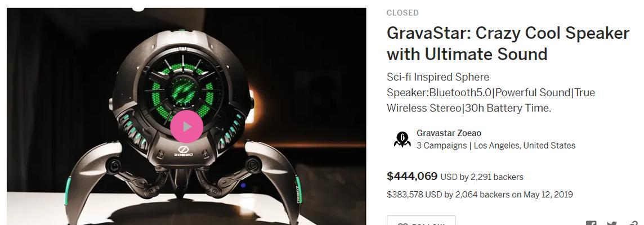This screenshot has height=225, width=644.
Task: Open the Gravastar Zoeao profile name link
Action: (x=449, y=133)
